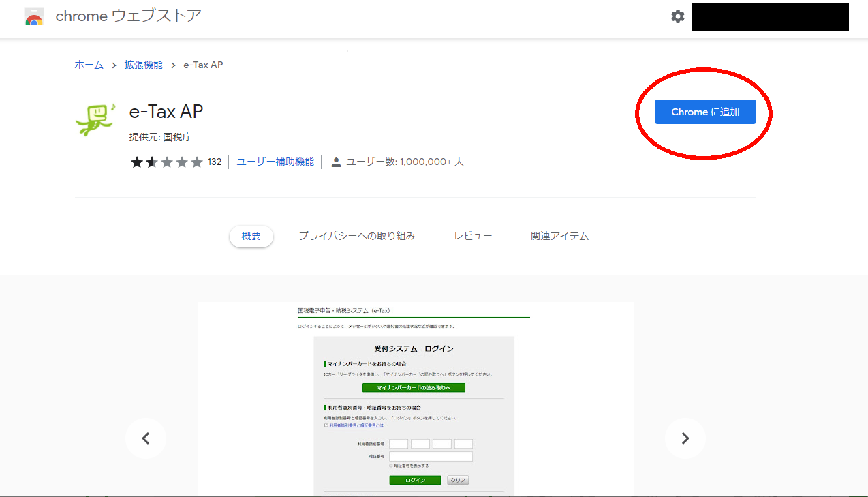Click the person icon beside ユーザー数
Screen dimensions: 868x497
click(336, 162)
